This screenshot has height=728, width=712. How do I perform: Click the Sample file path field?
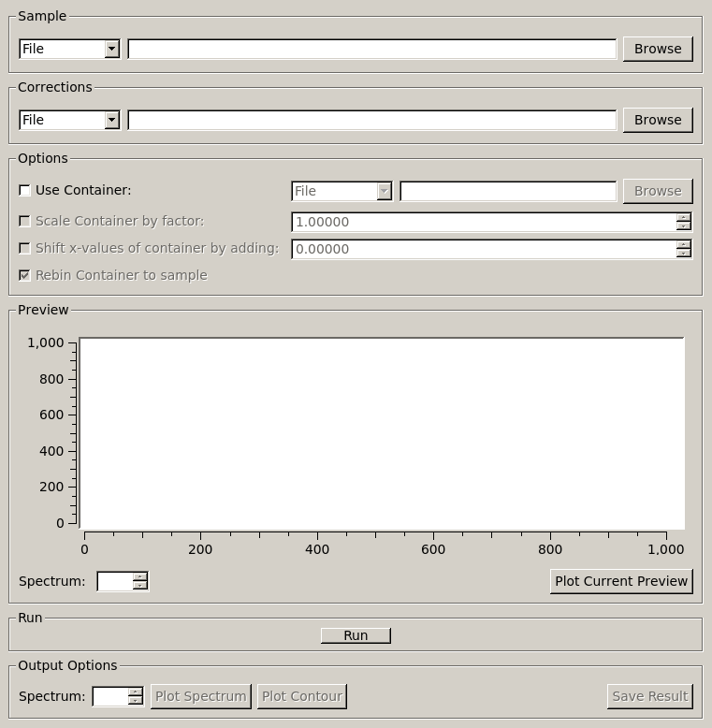[371, 49]
